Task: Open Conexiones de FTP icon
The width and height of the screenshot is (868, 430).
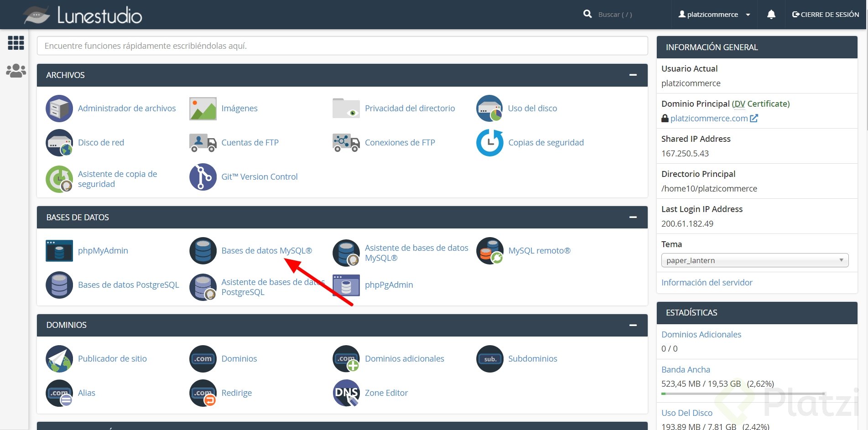Action: coord(346,143)
